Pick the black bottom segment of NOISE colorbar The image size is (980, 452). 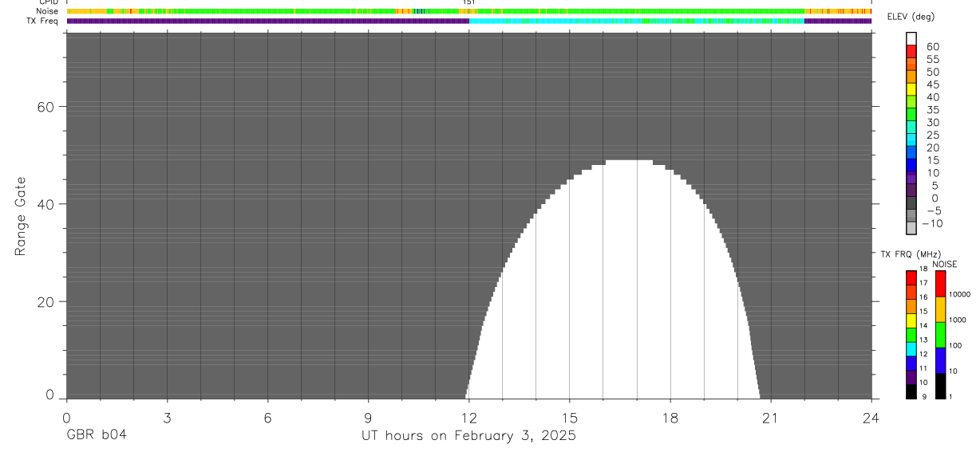pyautogui.click(x=941, y=386)
